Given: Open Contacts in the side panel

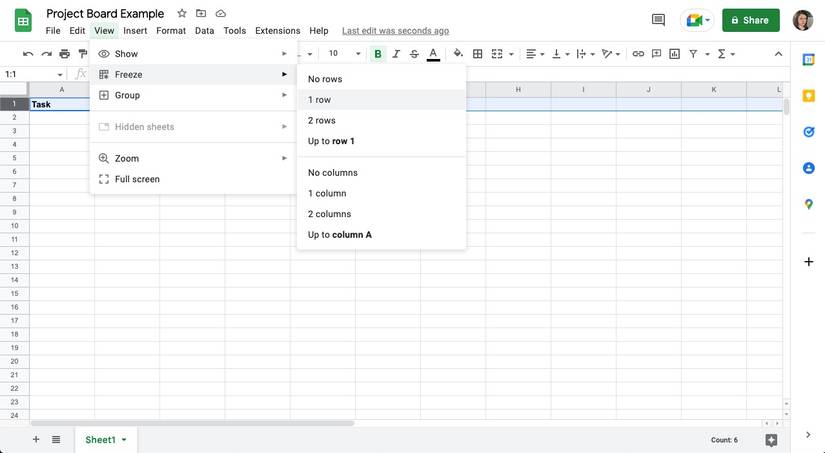Looking at the screenshot, I should point(809,168).
